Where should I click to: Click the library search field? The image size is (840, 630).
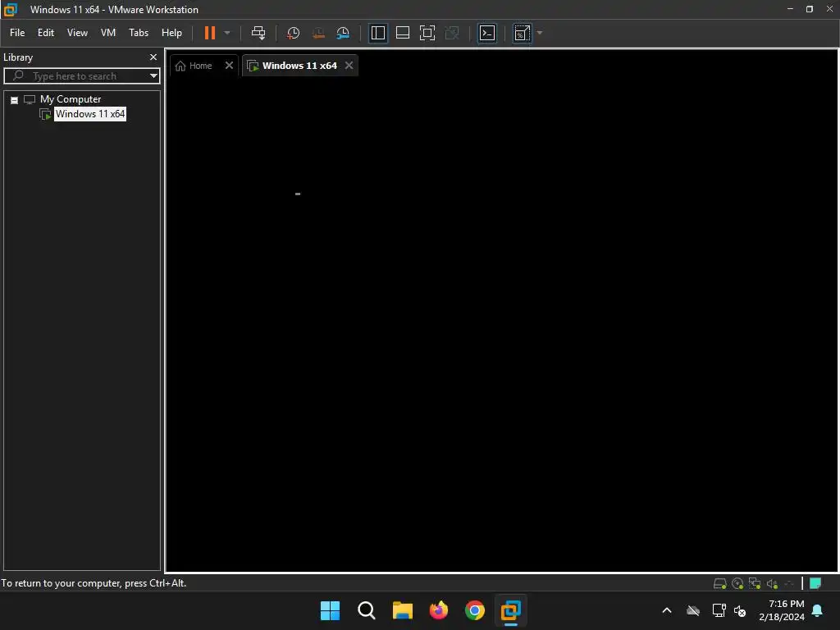pyautogui.click(x=80, y=76)
